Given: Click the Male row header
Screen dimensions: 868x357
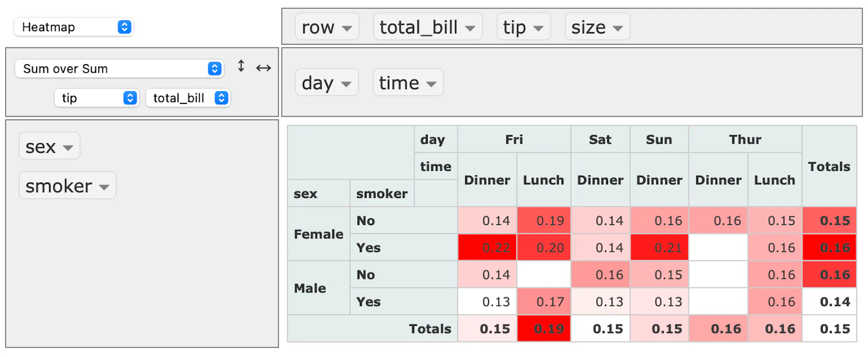Looking at the screenshot, I should (x=310, y=288).
